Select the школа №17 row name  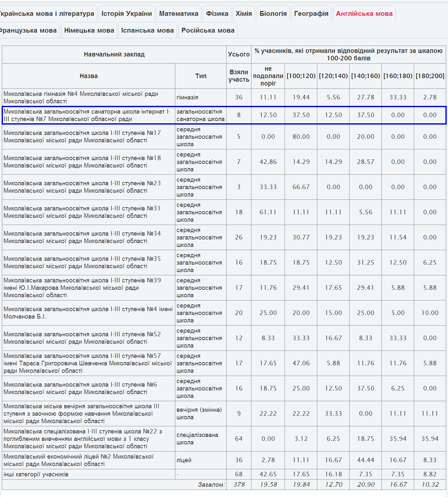[82, 137]
